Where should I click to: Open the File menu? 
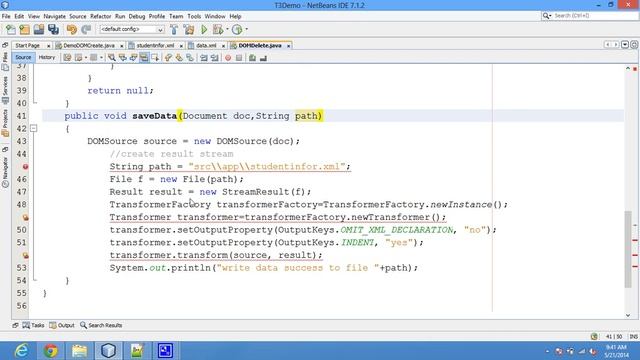point(6,16)
